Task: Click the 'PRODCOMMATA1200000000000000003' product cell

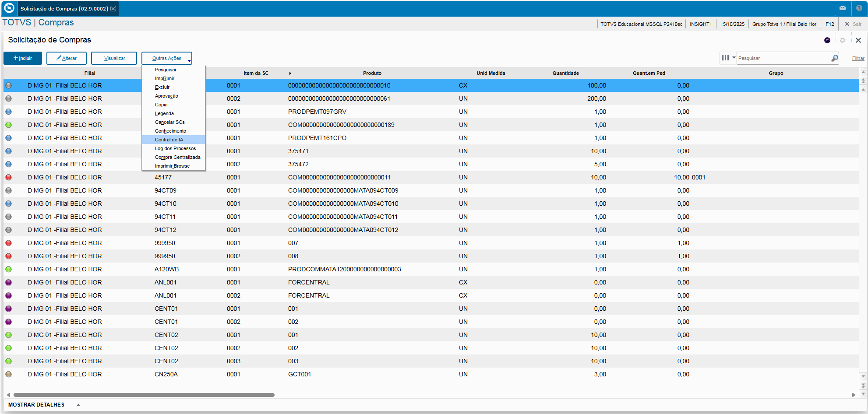Action: (344, 269)
